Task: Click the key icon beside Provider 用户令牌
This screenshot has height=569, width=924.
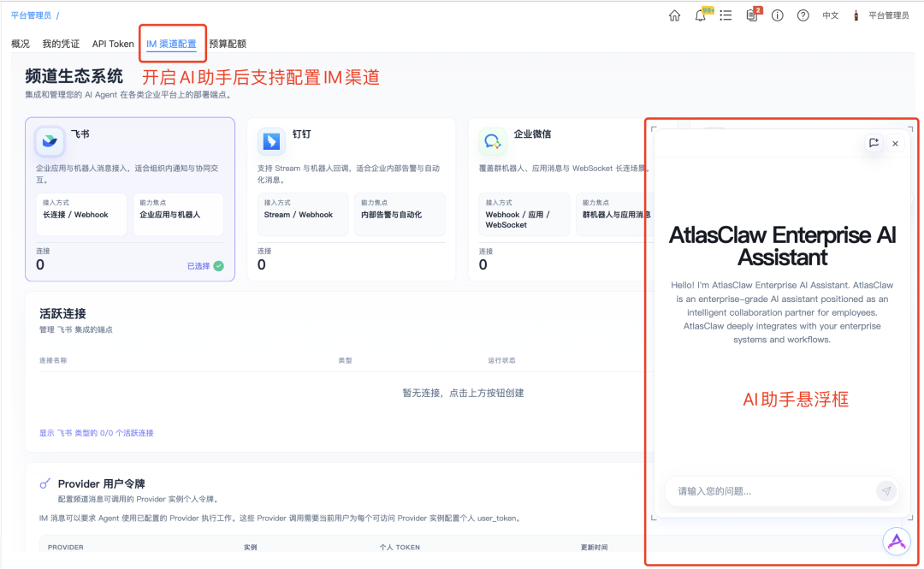Action: pyautogui.click(x=44, y=483)
